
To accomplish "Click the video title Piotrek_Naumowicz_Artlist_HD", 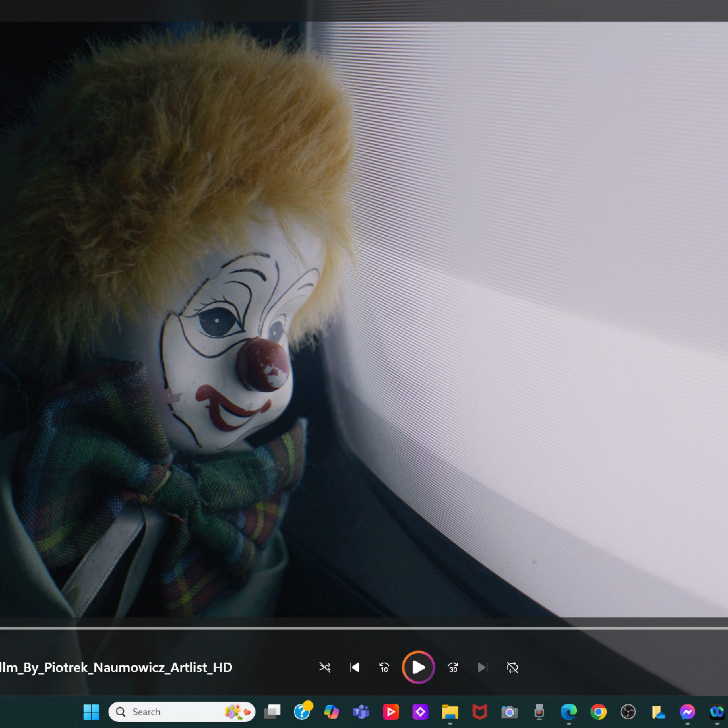I will point(116,667).
